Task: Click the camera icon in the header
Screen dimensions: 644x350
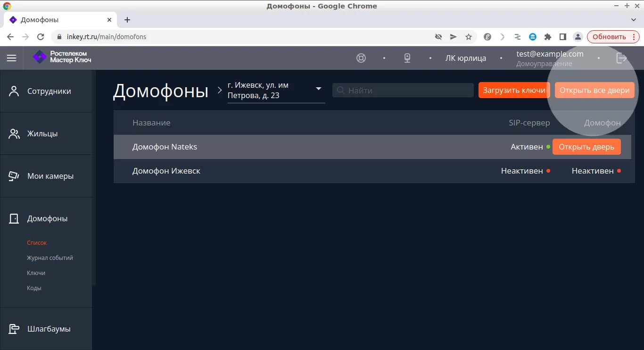Action: pos(407,58)
